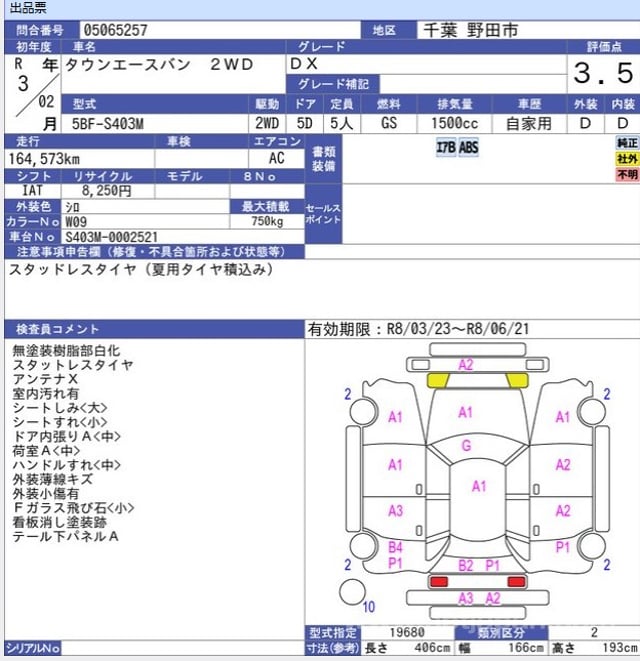The width and height of the screenshot is (640, 661).
Task: Select the pink 不明 legend tag
Action: (x=627, y=175)
